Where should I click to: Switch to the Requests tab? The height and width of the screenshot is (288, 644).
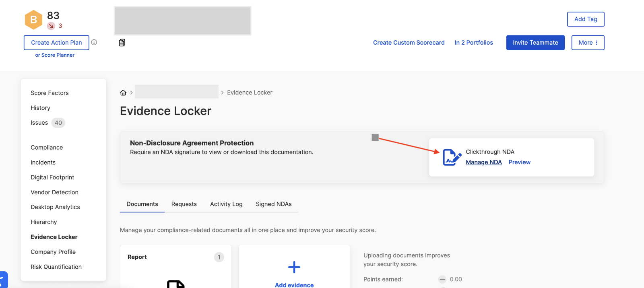coord(184,204)
